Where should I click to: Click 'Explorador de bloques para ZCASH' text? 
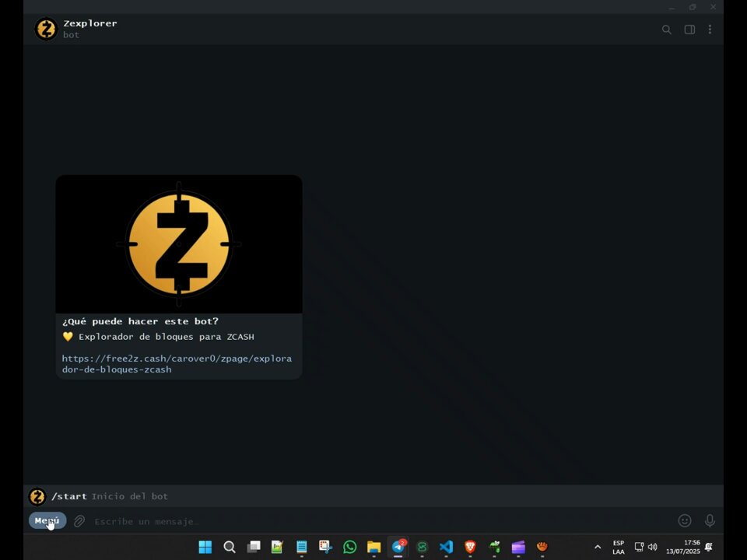(x=167, y=337)
